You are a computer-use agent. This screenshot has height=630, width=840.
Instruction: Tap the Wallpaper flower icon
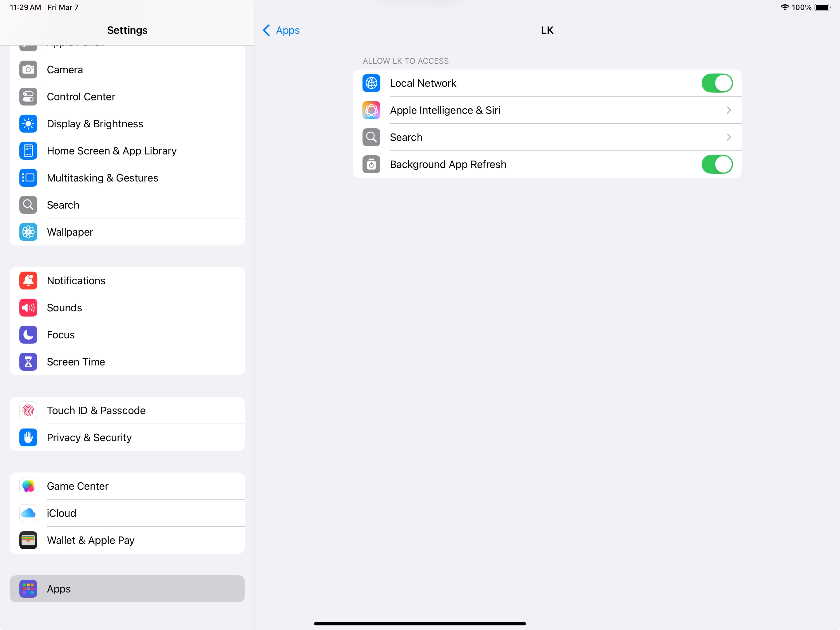pyautogui.click(x=28, y=232)
